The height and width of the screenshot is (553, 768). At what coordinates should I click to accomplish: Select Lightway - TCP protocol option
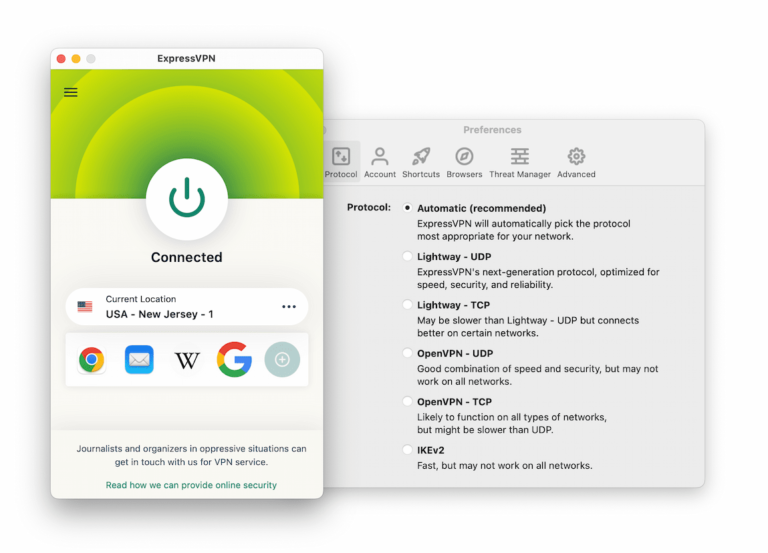pos(407,305)
